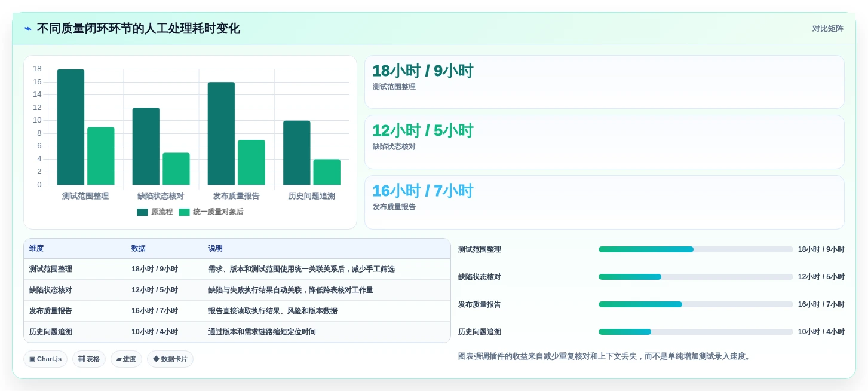
Task: Click the 16小时 / 7小时 data card
Action: coord(605,202)
